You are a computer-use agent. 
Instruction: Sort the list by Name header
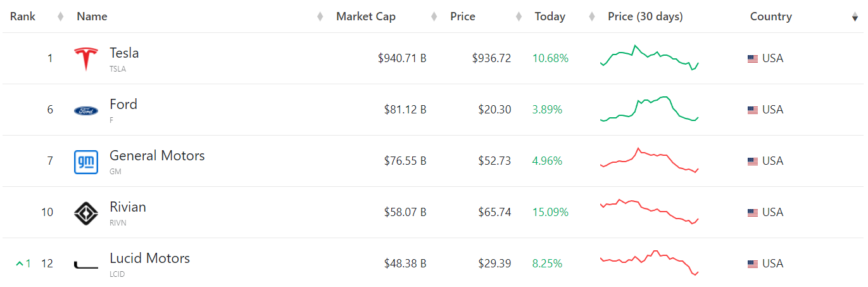pos(92,16)
